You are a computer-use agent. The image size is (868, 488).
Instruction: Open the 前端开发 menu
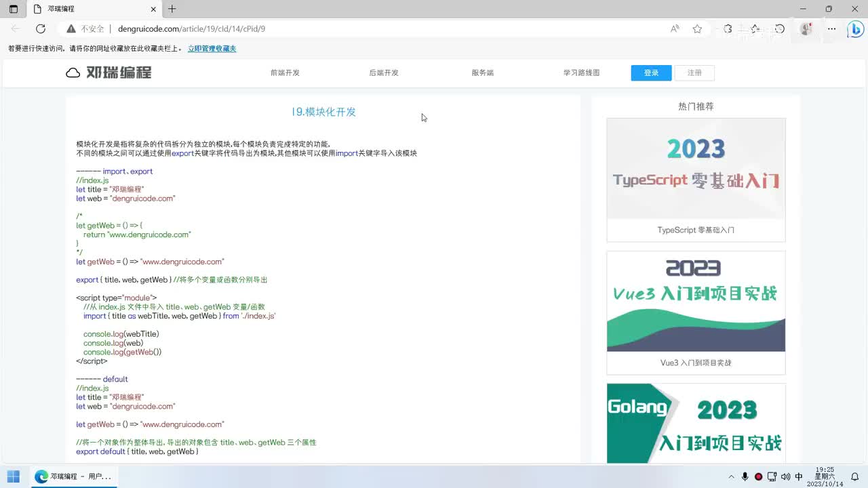pyautogui.click(x=285, y=73)
